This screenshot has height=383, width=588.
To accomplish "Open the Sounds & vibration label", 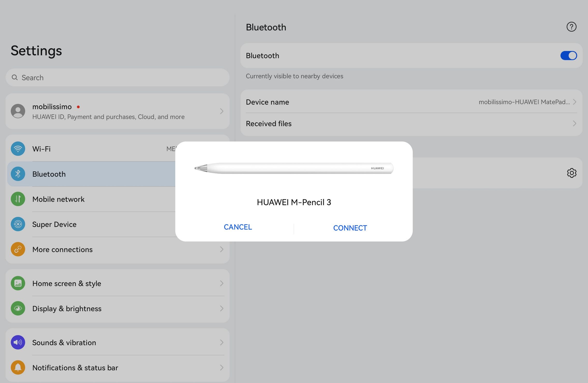I will [64, 343].
